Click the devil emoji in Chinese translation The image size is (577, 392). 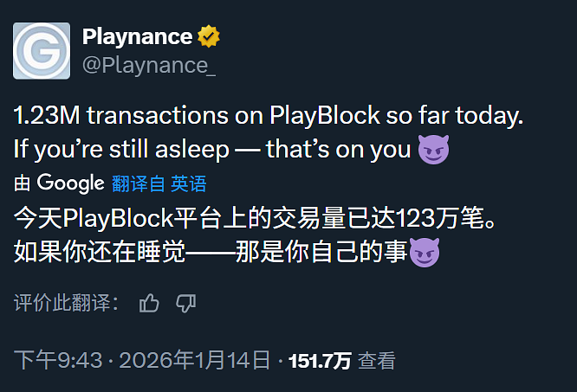pyautogui.click(x=425, y=253)
